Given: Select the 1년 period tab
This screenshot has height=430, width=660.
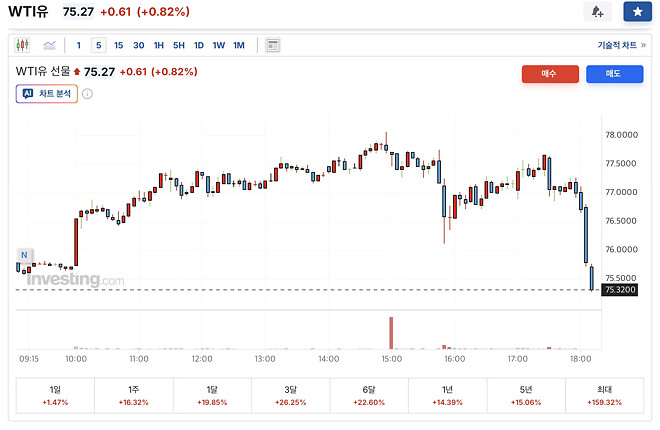Looking at the screenshot, I should pyautogui.click(x=447, y=395).
